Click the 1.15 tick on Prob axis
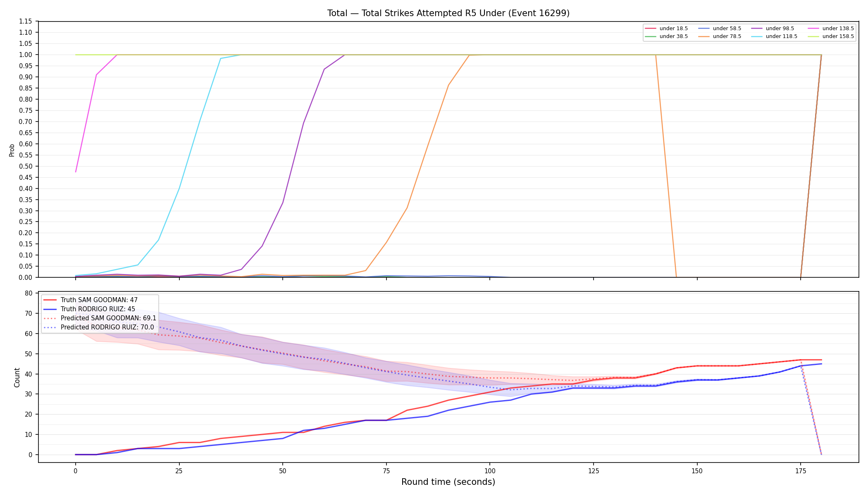The height and width of the screenshot is (496, 868). tap(26, 21)
